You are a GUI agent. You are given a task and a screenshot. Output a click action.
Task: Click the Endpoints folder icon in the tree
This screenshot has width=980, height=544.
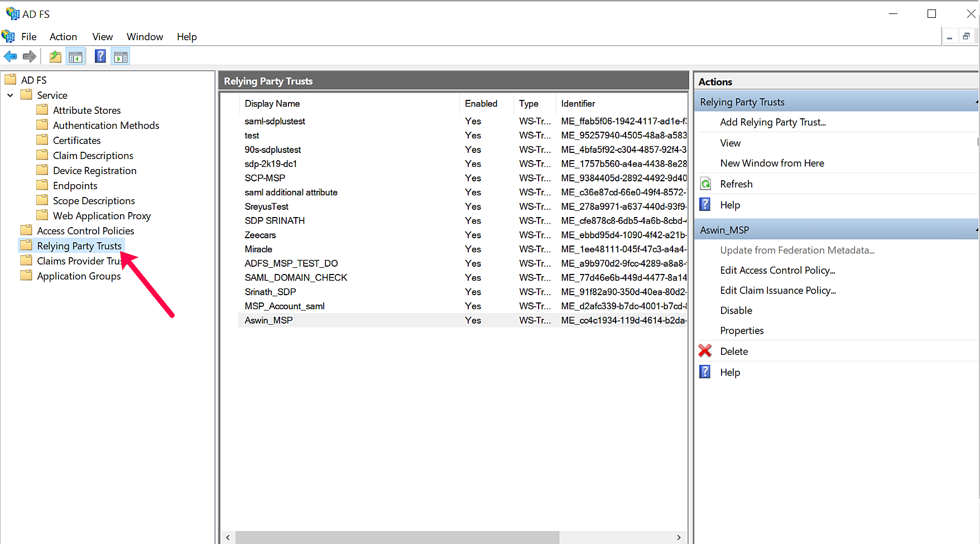[x=42, y=185]
